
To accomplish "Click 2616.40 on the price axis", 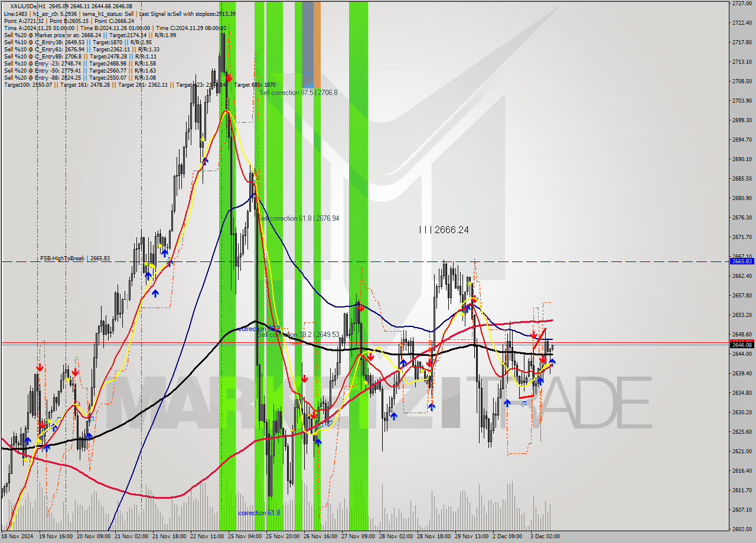I will tap(741, 470).
